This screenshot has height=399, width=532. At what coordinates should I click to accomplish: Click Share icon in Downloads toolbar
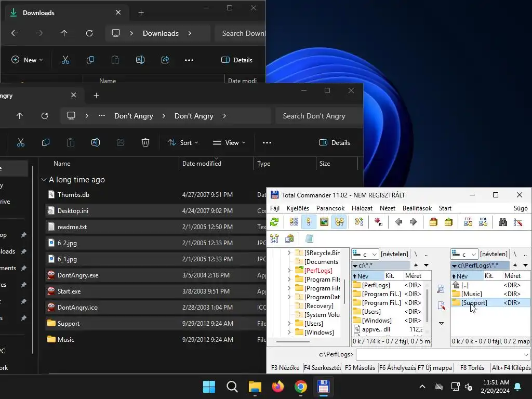point(165,60)
